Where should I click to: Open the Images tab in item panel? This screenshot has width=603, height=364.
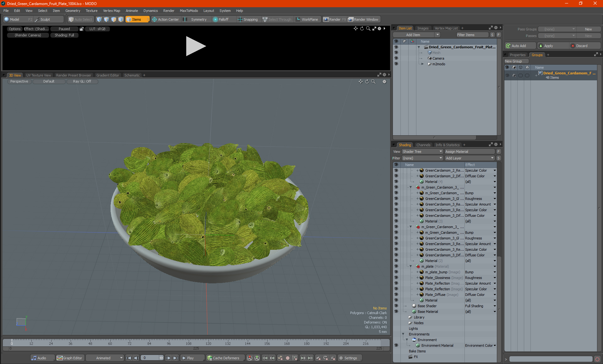tap(423, 28)
